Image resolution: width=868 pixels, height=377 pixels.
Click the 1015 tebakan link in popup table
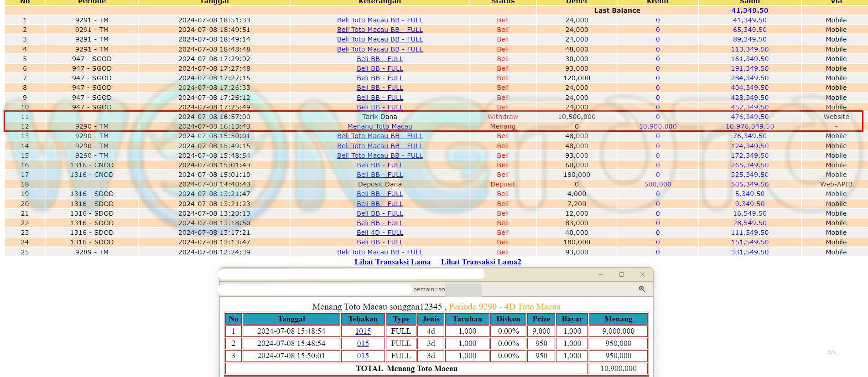pyautogui.click(x=363, y=331)
